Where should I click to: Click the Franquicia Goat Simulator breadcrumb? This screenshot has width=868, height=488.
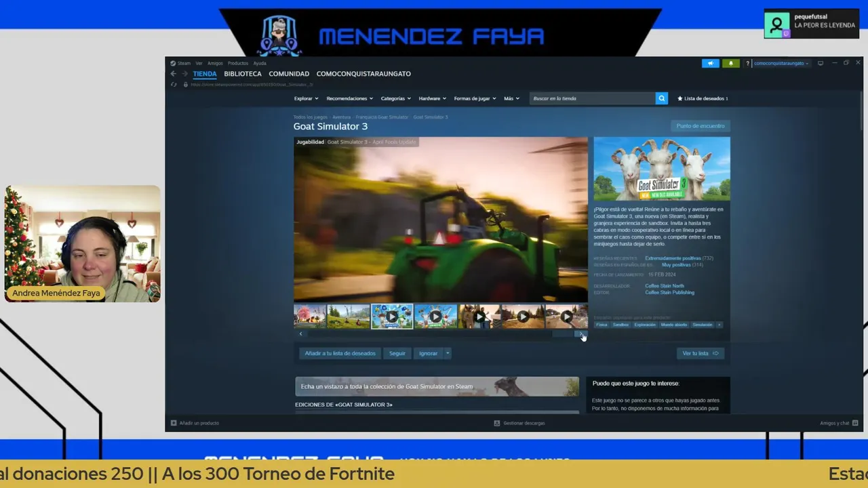click(382, 117)
